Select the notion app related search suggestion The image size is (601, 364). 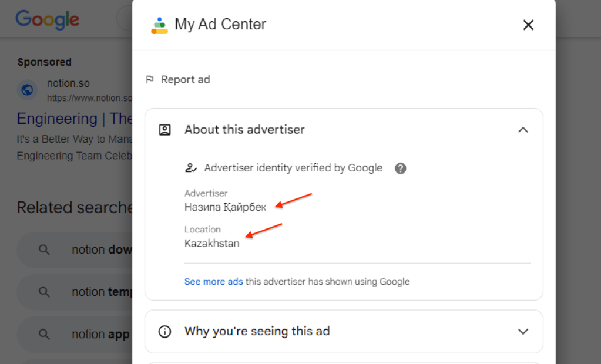[x=75, y=334]
